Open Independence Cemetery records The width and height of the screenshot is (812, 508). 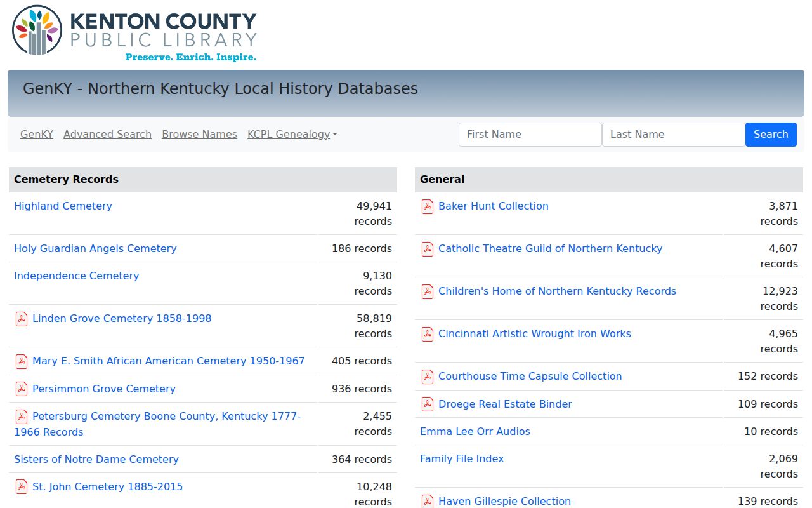click(76, 276)
